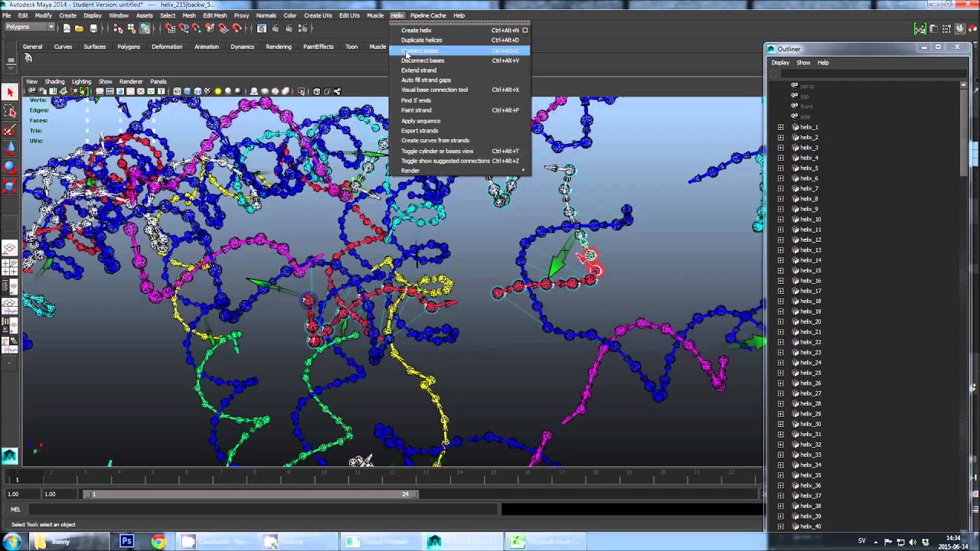Open Show menu in Outliner window
Screen dimensions: 980x551
point(803,63)
